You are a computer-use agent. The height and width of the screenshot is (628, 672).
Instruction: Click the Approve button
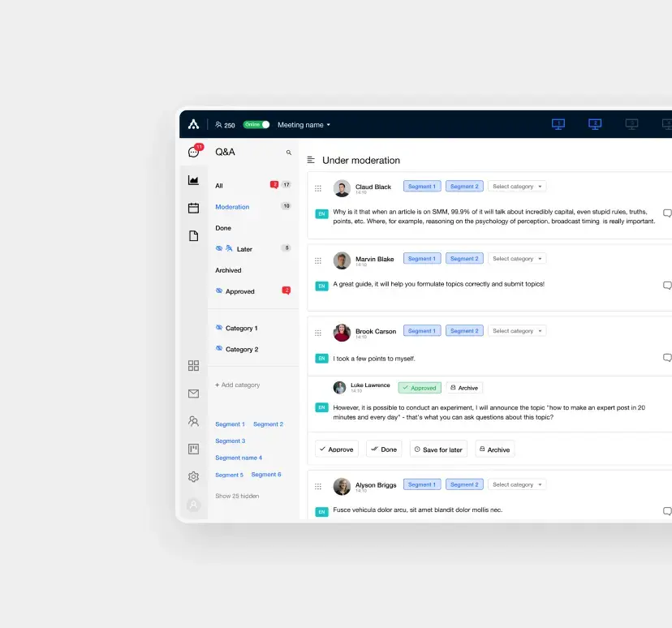(337, 449)
